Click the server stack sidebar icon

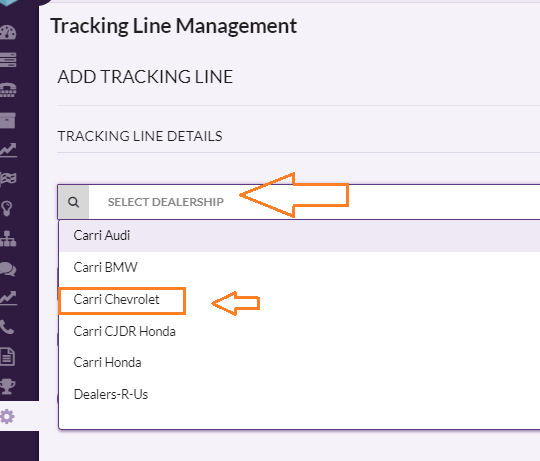8,60
